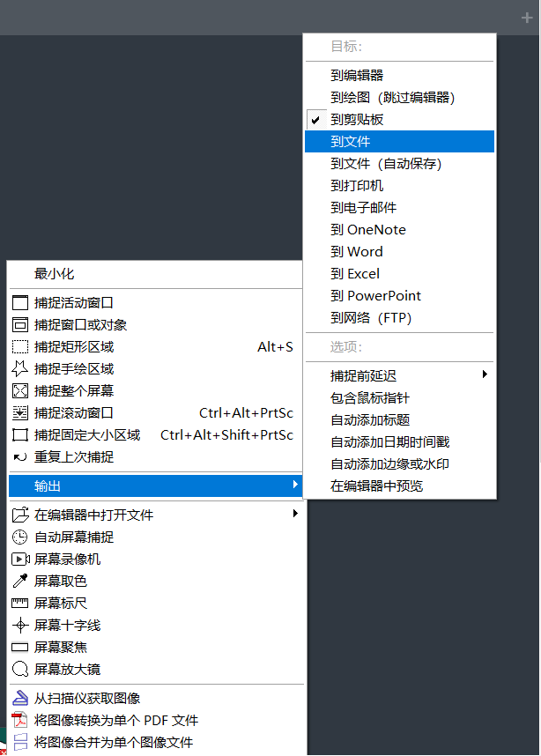This screenshot has height=756, width=541.
Task: Click 将图像转换为单个 PDF 文件
Action: coord(115,720)
